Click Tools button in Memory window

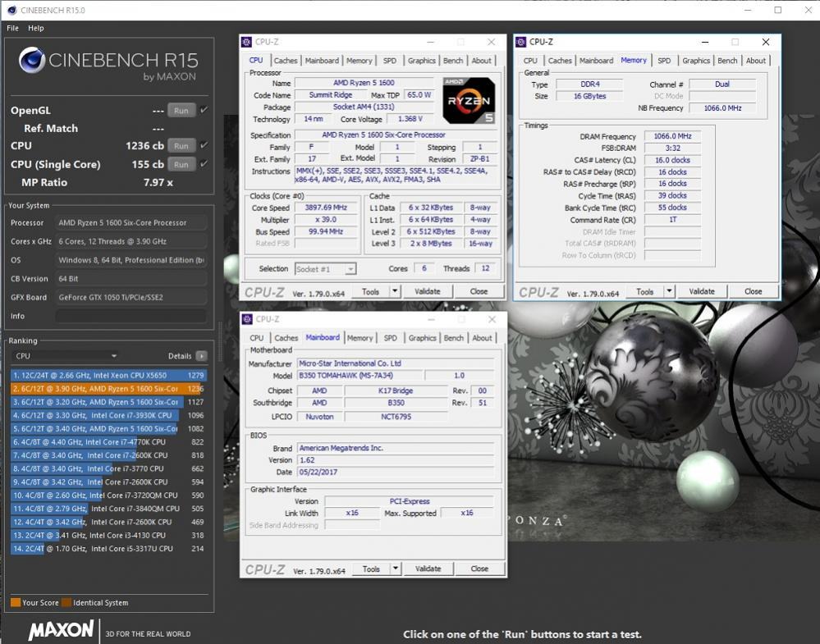point(644,291)
